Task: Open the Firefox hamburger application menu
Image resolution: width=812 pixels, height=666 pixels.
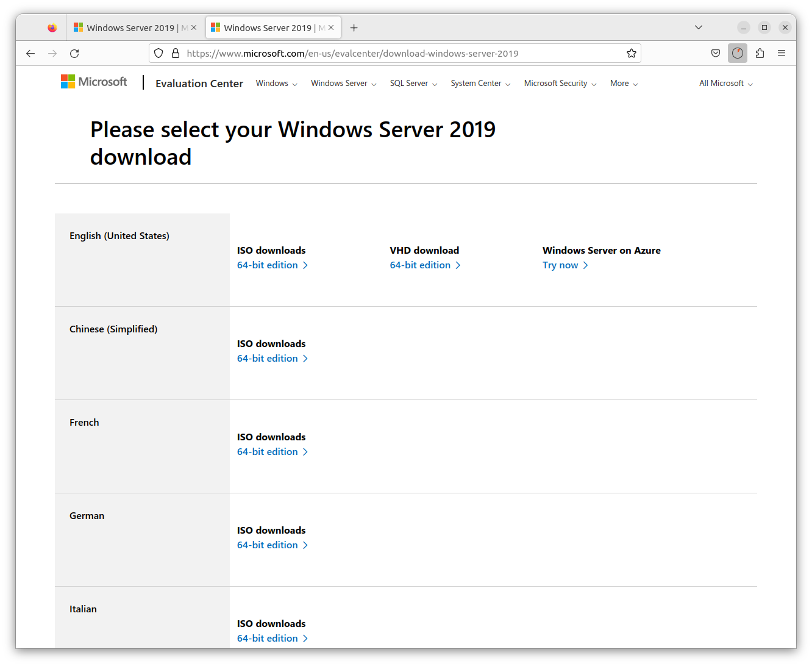Action: tap(782, 54)
